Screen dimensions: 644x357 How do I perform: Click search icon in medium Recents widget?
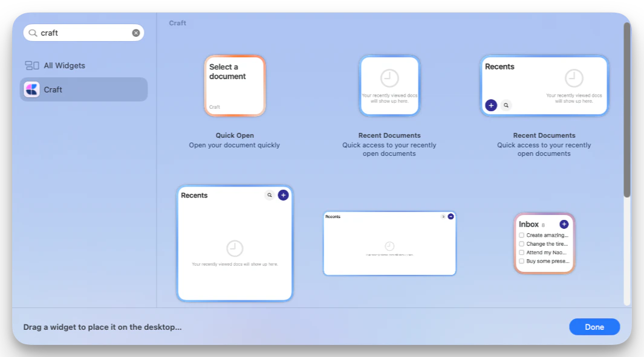pos(506,106)
